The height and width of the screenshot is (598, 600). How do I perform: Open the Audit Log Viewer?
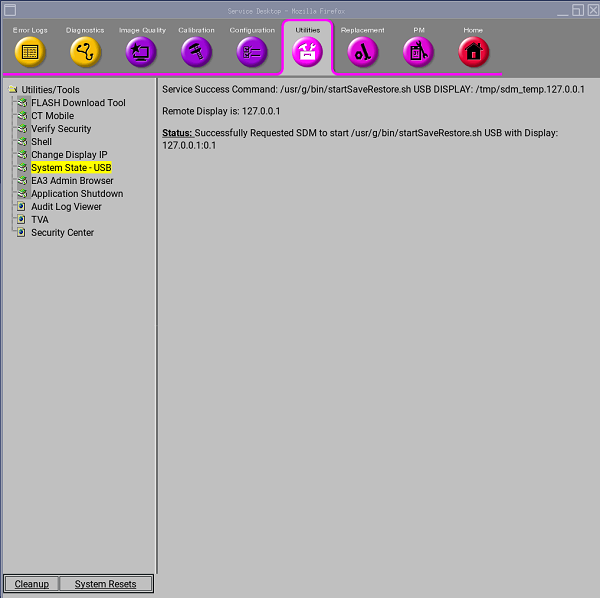pos(66,207)
